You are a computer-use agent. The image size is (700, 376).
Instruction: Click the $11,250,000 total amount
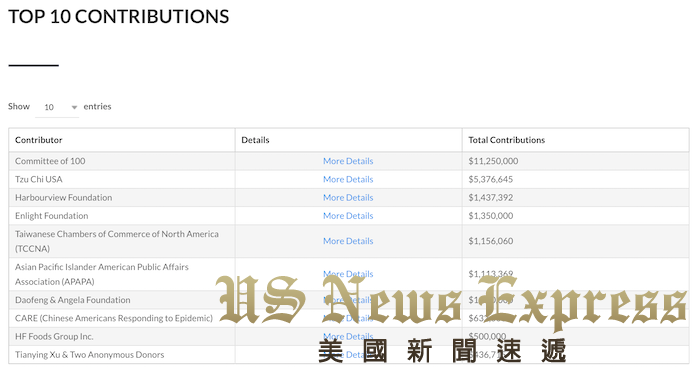coord(493,161)
